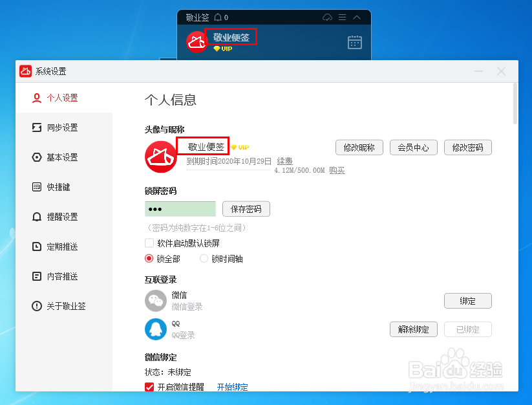
Task: Click the 关于敬业签 info icon in the sidebar
Action: tap(37, 306)
